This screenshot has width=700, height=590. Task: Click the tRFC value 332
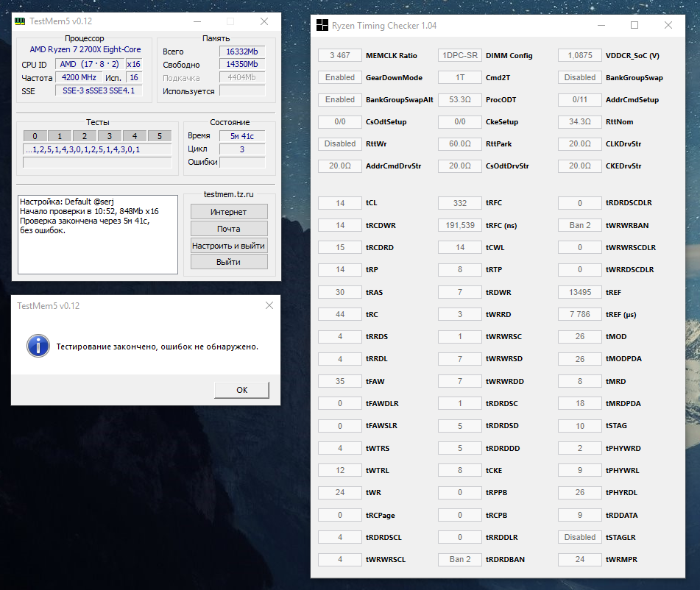[x=460, y=203]
